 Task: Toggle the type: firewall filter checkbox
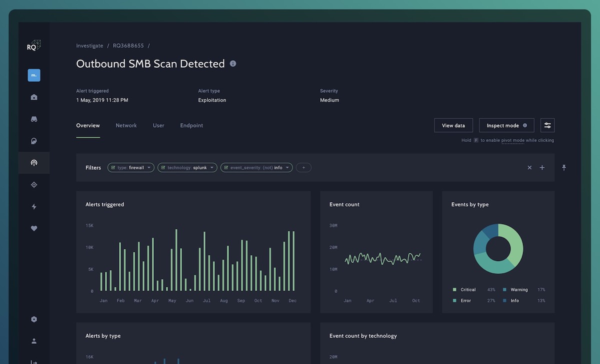[113, 168]
